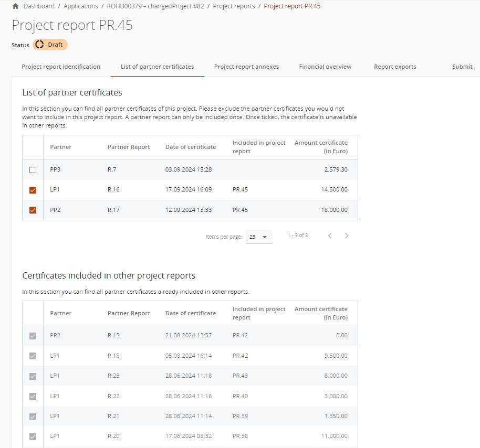The image size is (480, 448).
Task: Navigate to Applications in the breadcrumb
Action: pos(81,6)
